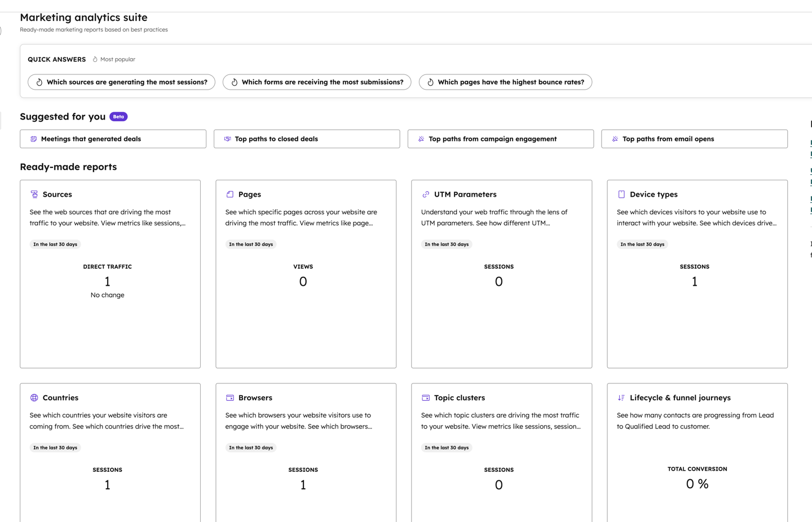Click the page icon on the Pages report card
The image size is (812, 522).
click(230, 194)
